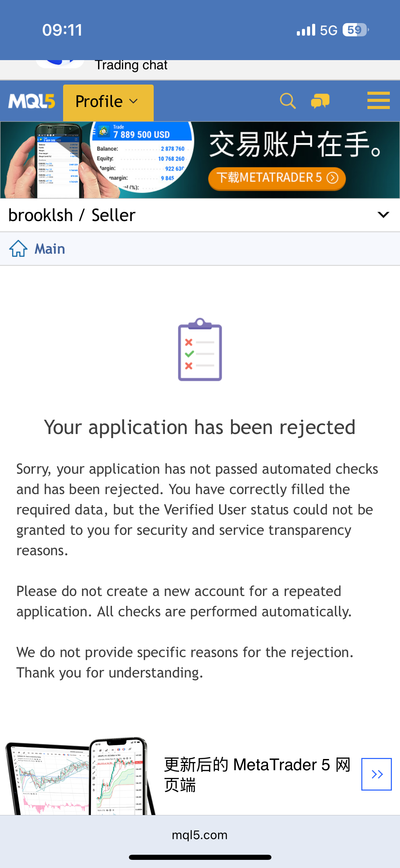400x868 pixels.
Task: Tap the mql5.com address bar
Action: point(200,835)
